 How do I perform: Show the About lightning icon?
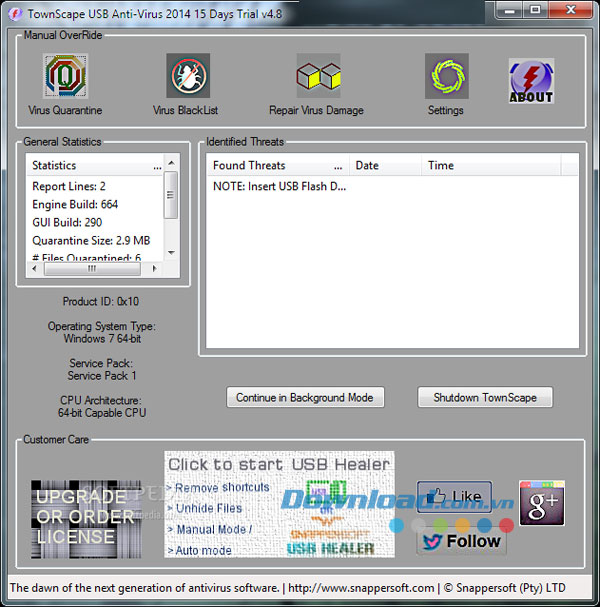click(531, 81)
